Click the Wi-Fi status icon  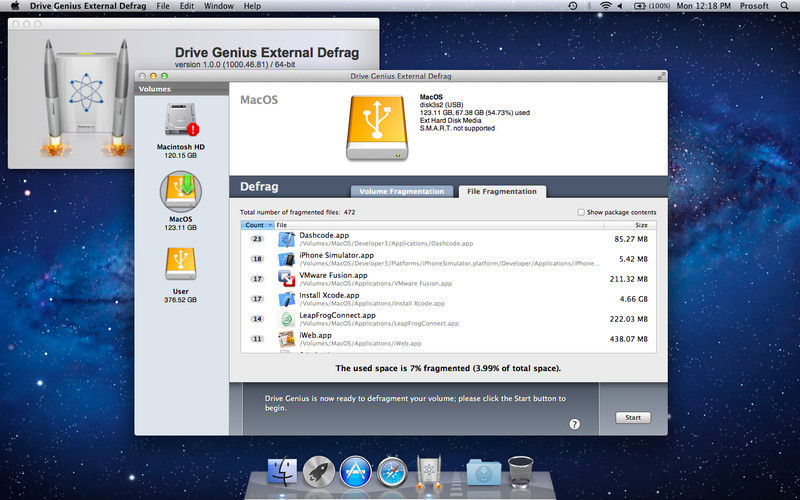tap(606, 6)
